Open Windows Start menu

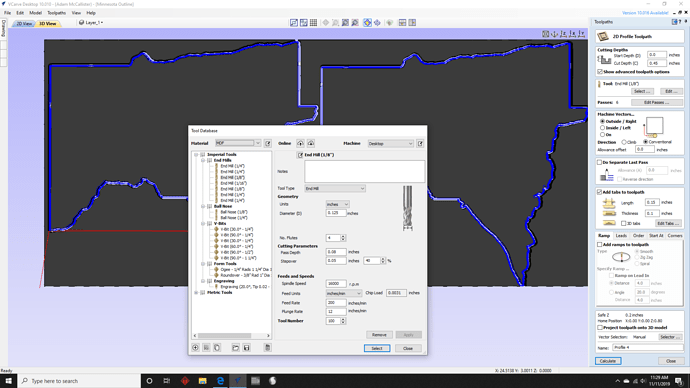[8, 381]
